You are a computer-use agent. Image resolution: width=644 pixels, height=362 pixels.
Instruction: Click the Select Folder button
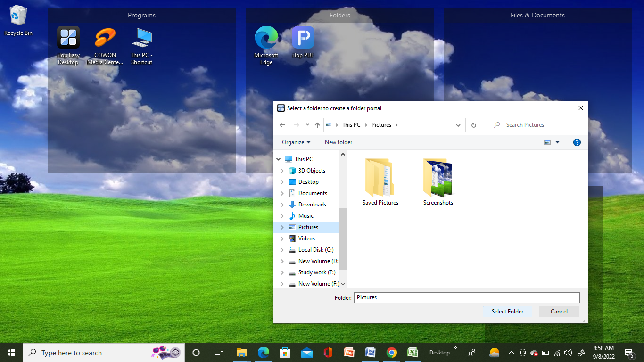pos(507,312)
